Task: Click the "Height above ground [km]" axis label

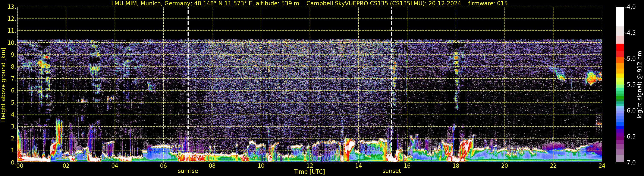Action: click(x=3, y=85)
